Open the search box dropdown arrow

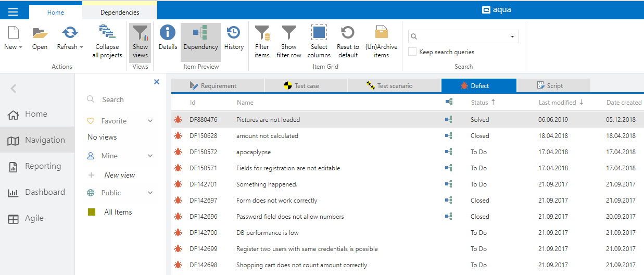click(512, 36)
